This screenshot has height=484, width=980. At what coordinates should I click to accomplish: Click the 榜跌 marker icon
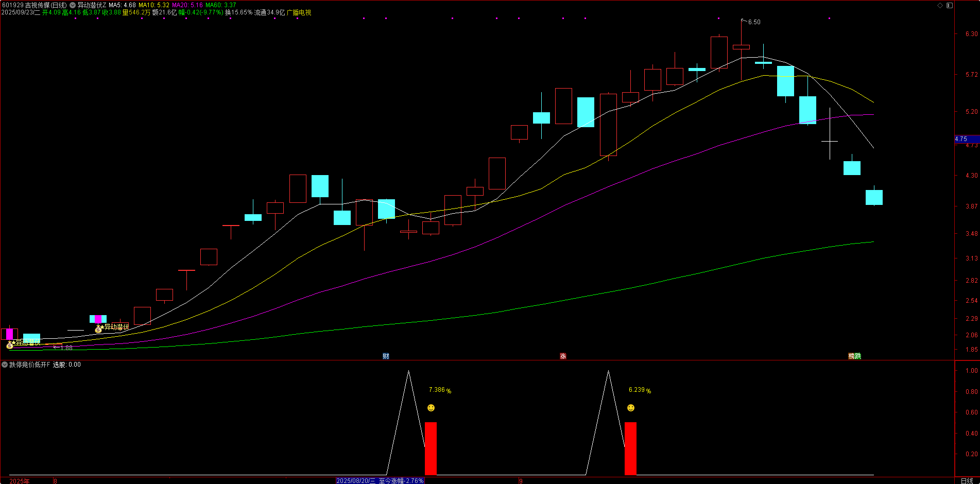(854, 356)
